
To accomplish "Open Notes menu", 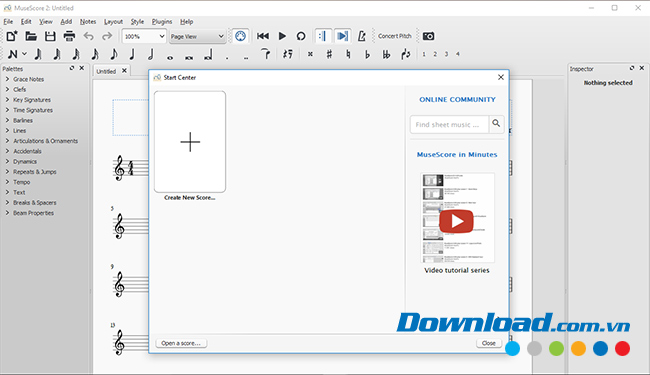I will point(88,22).
